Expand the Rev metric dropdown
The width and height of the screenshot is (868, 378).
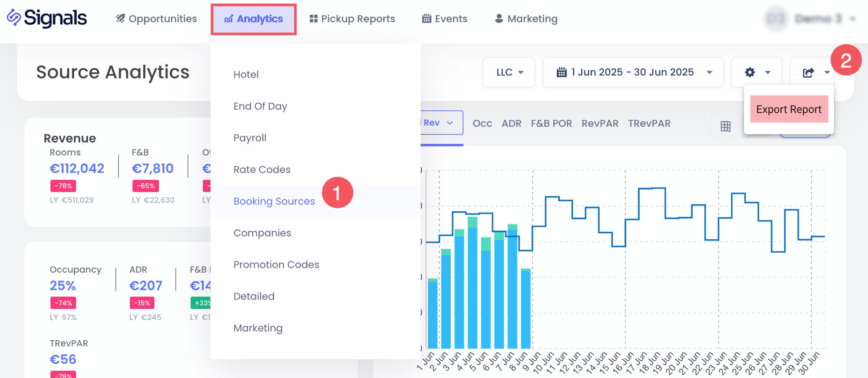click(450, 123)
